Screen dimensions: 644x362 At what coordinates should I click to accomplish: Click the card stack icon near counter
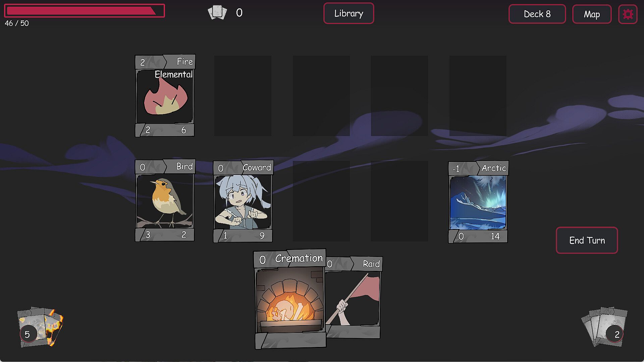click(217, 13)
